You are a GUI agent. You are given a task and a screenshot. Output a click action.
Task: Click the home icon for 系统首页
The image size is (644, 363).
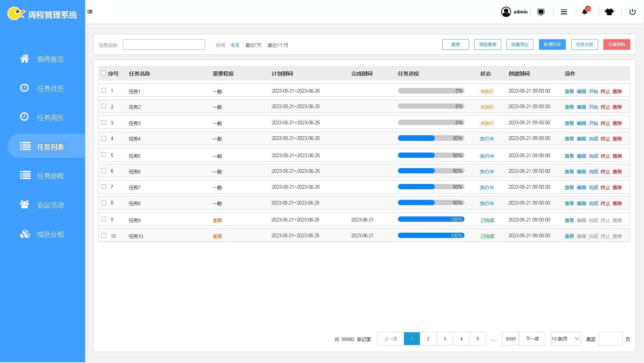(x=24, y=59)
